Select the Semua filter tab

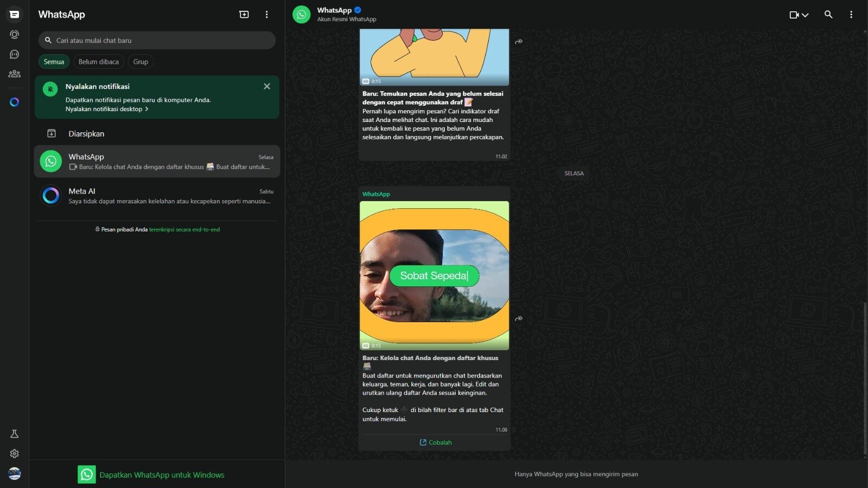click(54, 62)
